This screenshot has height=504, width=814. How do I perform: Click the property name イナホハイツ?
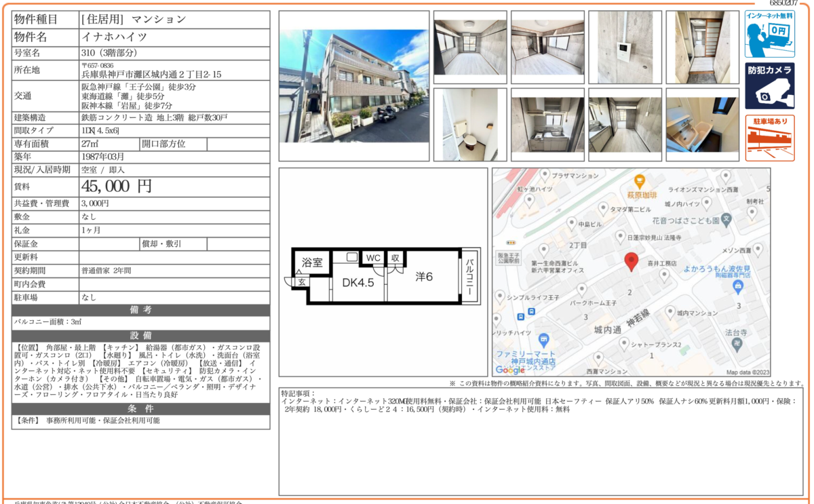pos(114,37)
